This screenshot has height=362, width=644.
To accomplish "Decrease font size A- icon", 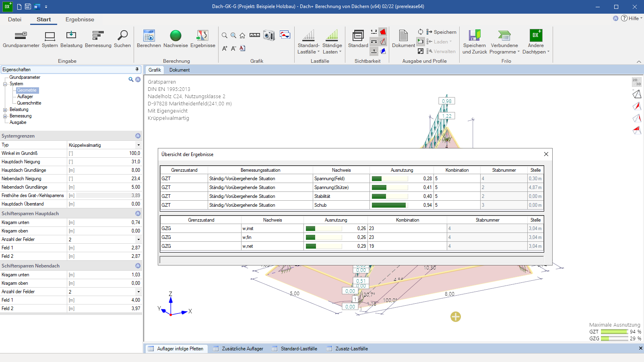I will [233, 48].
